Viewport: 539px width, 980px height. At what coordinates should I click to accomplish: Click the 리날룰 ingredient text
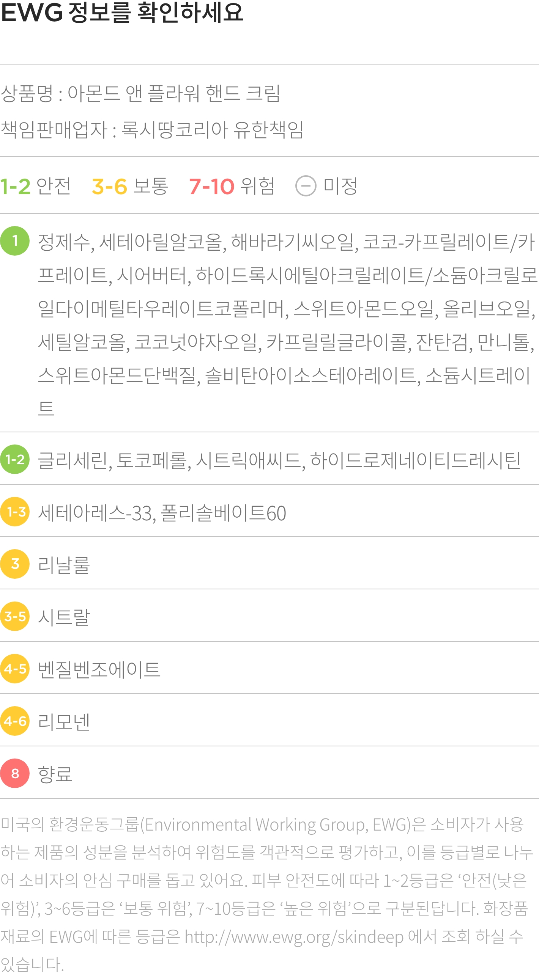64,565
